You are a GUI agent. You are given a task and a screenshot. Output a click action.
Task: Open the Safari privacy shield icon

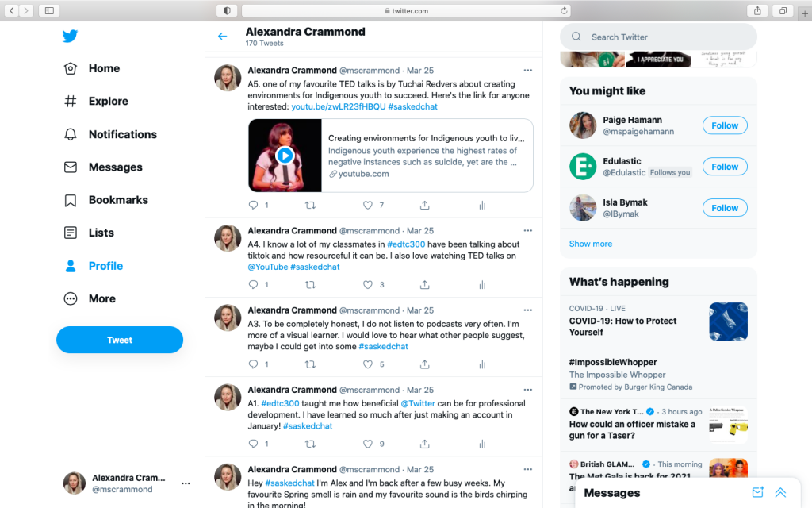(227, 10)
